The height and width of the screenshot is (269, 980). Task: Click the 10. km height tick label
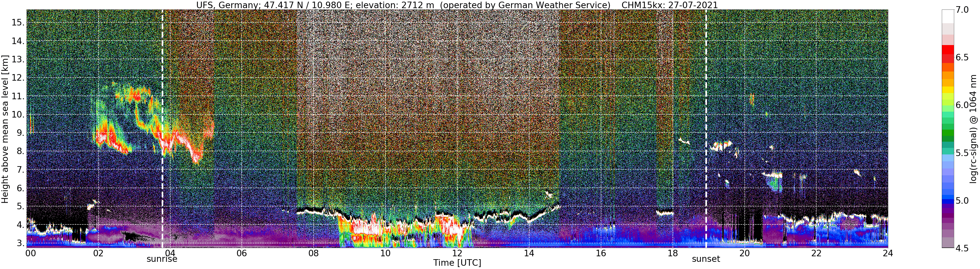click(x=18, y=115)
